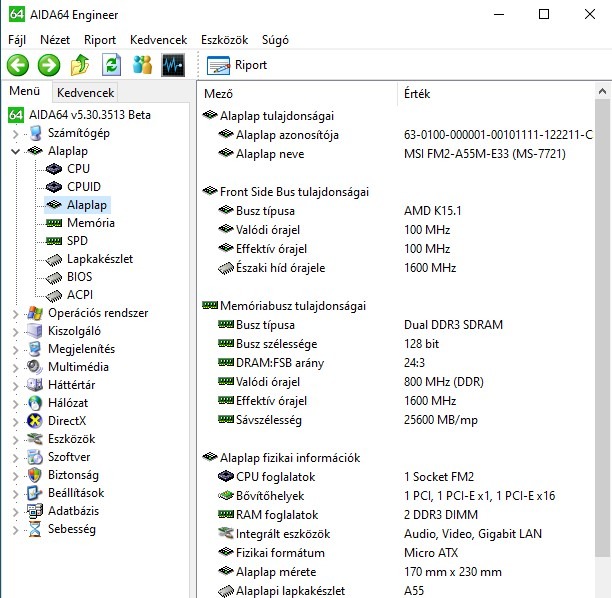Open the Eszközök menu

pos(224,40)
